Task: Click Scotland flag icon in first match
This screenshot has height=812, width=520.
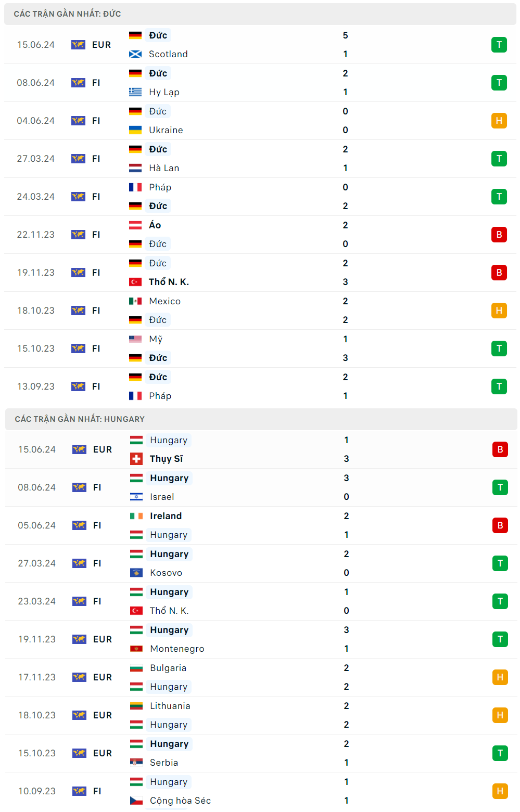Action: 135,54
